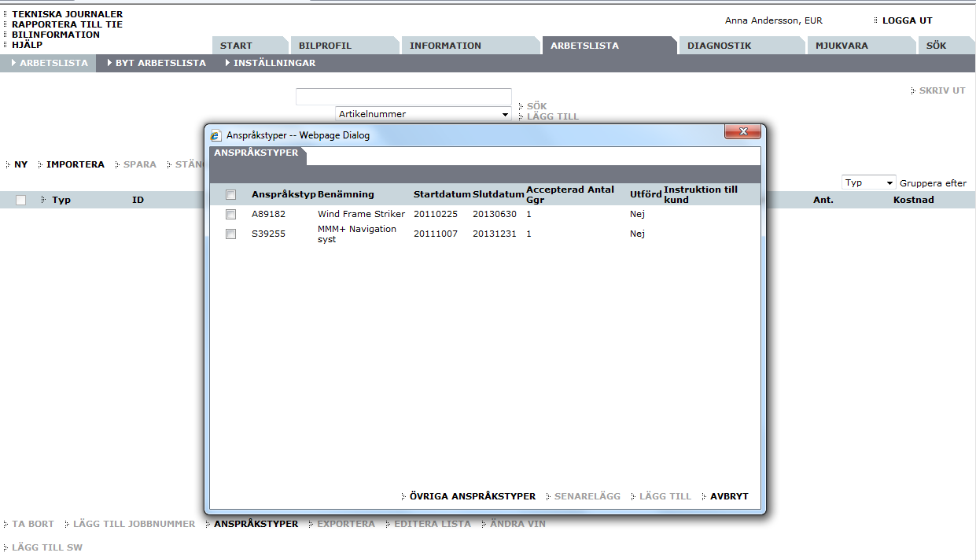Click TA BORT at the bottom
This screenshot has height=560, width=976.
pos(33,524)
